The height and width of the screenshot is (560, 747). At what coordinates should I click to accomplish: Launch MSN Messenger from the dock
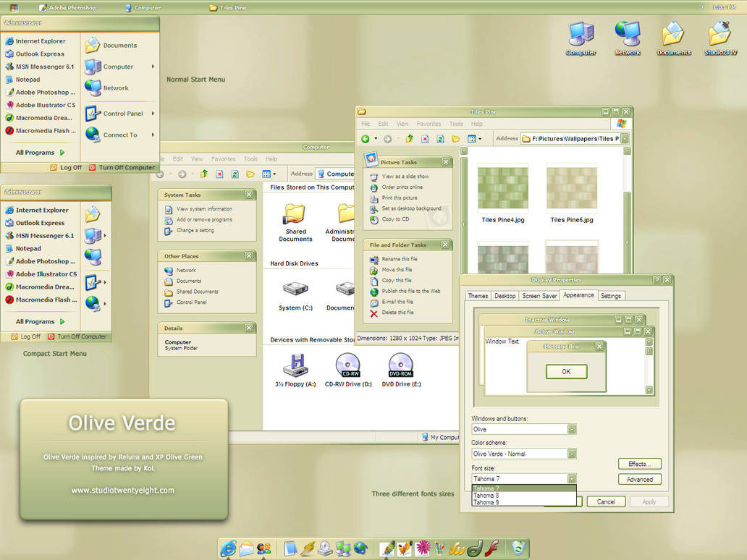264,548
